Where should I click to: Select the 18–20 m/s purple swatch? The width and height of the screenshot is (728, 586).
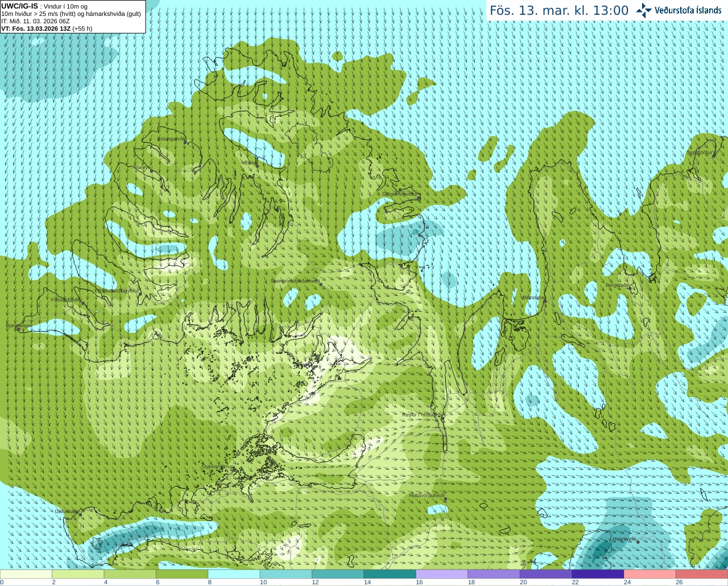point(494,574)
